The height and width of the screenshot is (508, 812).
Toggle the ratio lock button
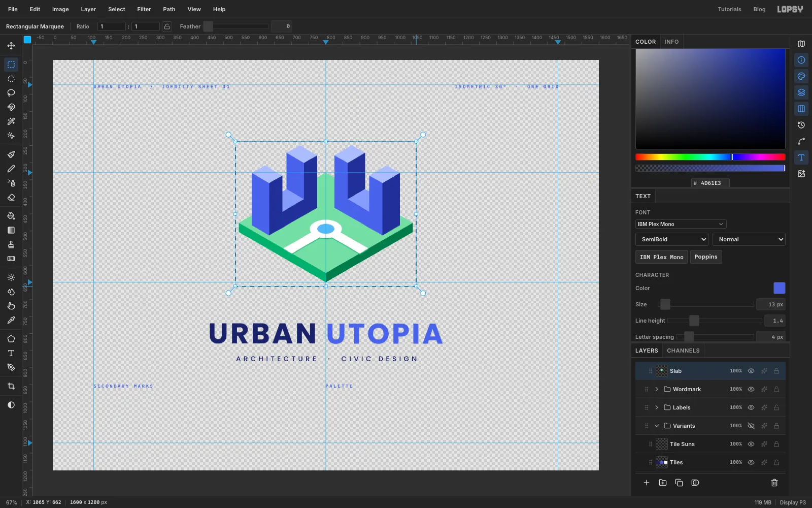tap(167, 26)
